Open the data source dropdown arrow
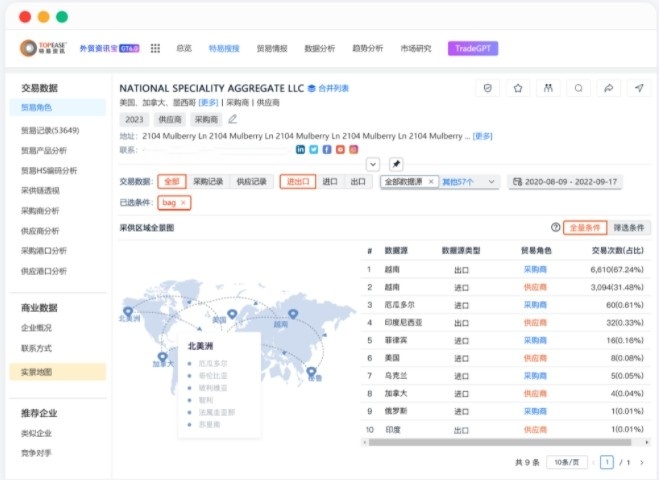Viewport: 659px width, 480px height. (x=491, y=182)
